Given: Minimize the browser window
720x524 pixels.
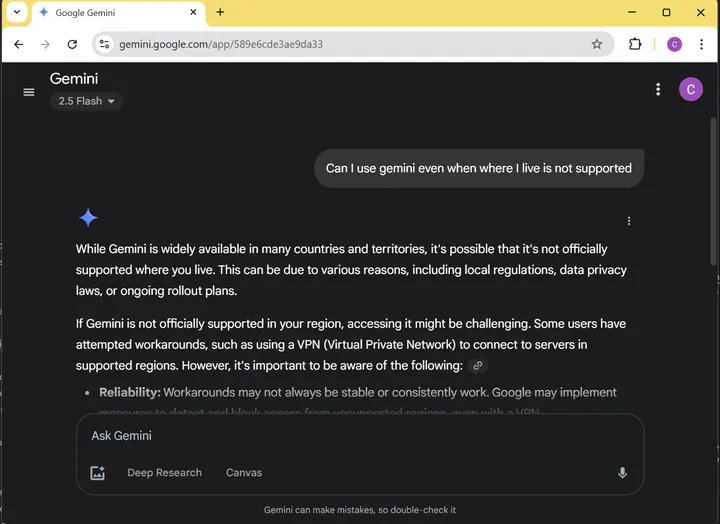Looking at the screenshot, I should pos(632,12).
